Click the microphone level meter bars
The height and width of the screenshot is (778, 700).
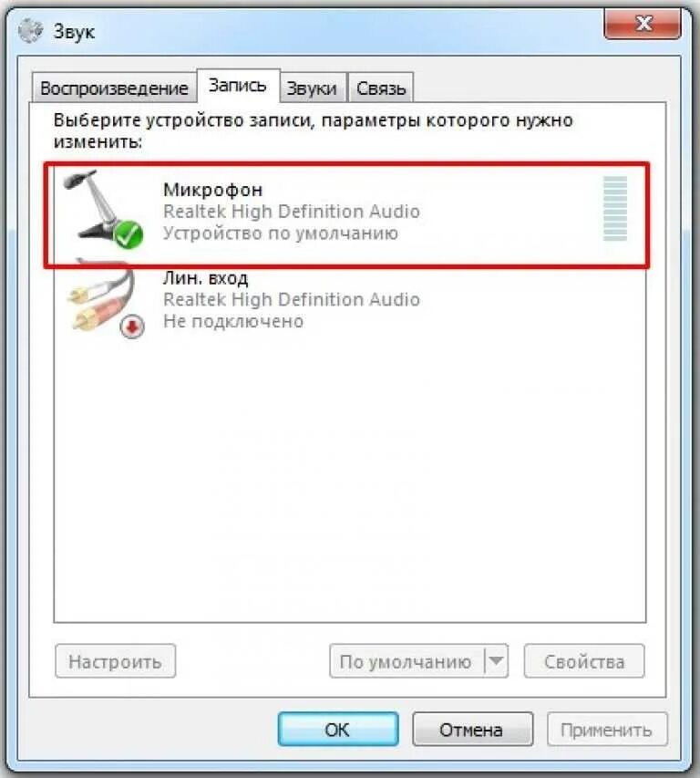[614, 208]
